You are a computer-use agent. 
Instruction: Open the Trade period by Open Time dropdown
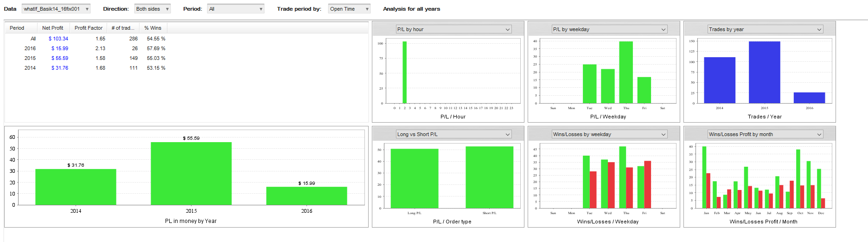point(349,9)
